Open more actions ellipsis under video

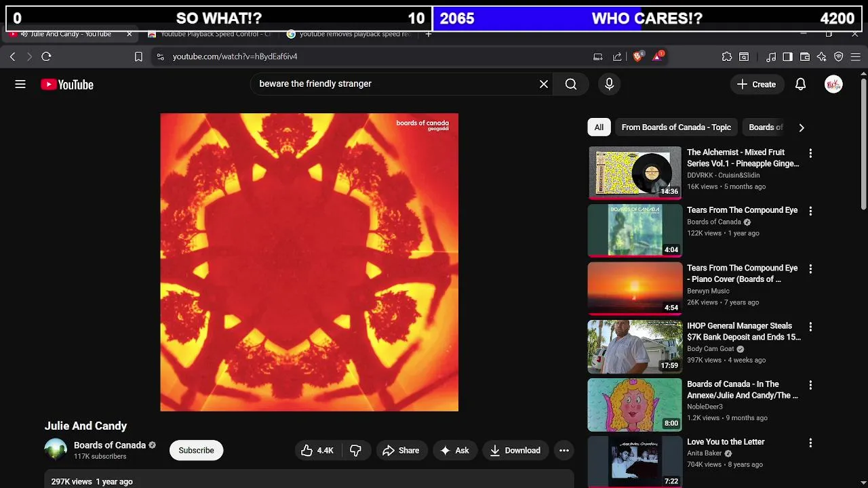pos(564,450)
